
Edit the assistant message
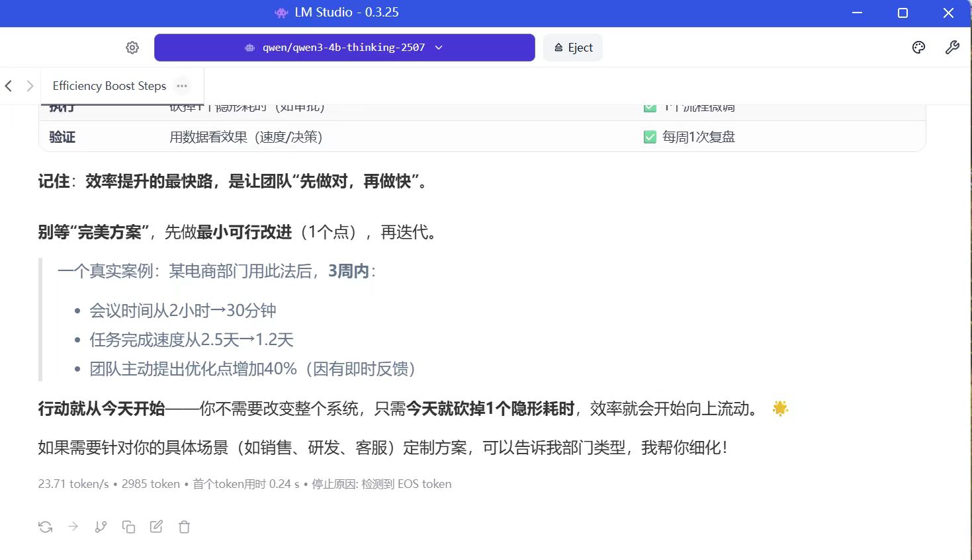(x=156, y=527)
